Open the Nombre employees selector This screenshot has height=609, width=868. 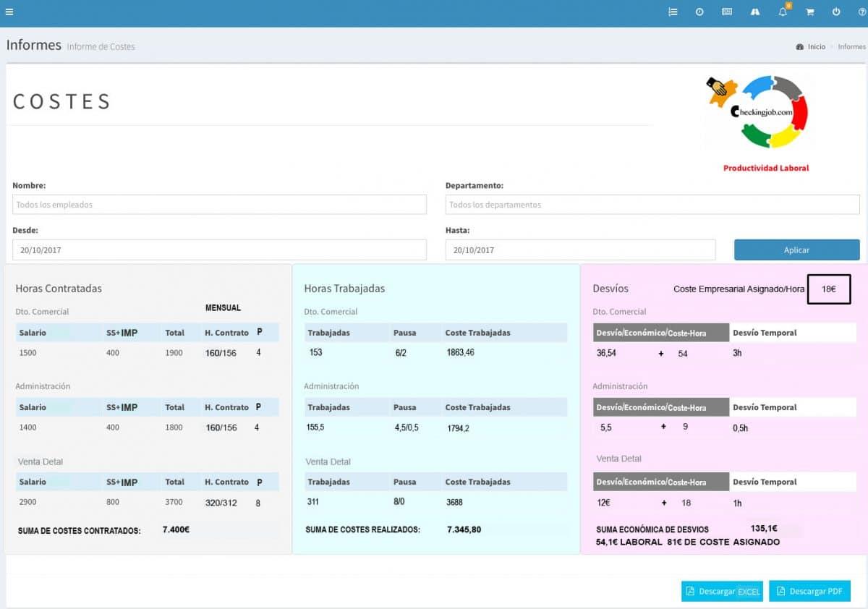pos(219,205)
